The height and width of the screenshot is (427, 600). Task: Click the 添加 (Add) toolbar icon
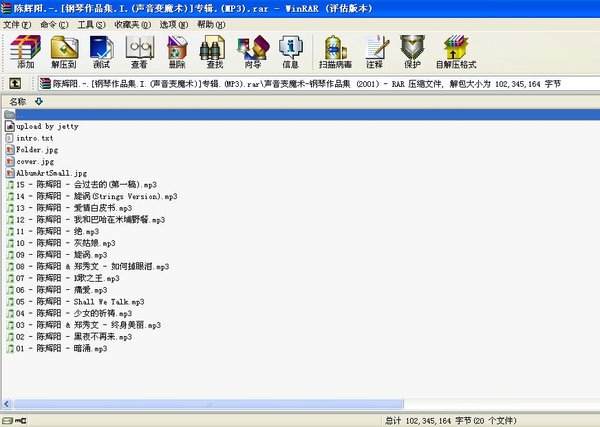(x=25, y=52)
